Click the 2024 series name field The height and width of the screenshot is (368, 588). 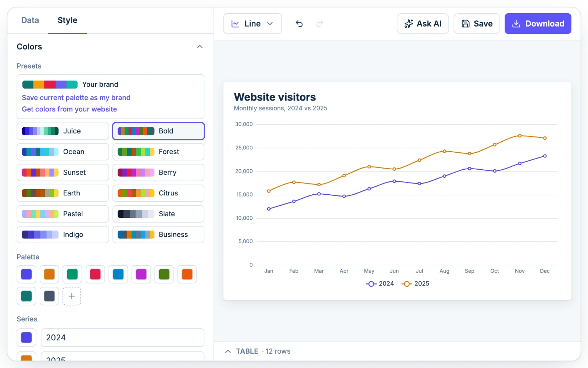click(x=122, y=337)
